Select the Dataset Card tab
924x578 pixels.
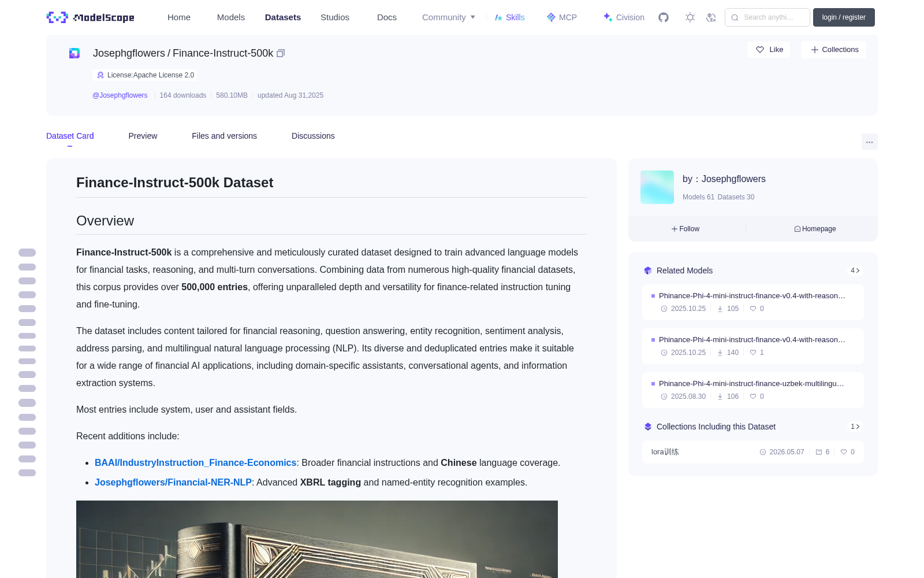pyautogui.click(x=70, y=136)
